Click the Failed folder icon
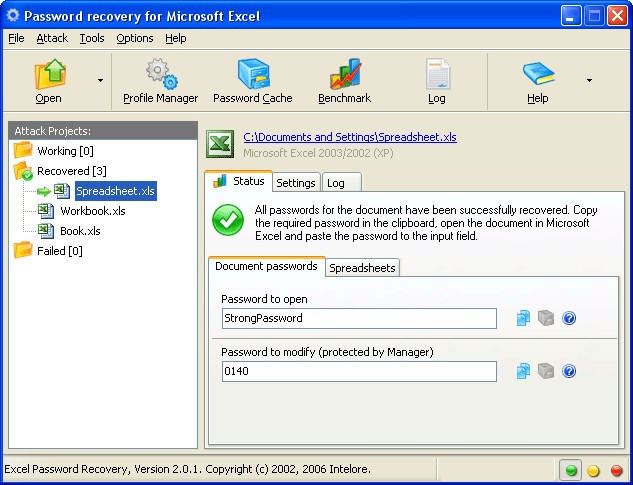633x485 pixels. click(23, 250)
